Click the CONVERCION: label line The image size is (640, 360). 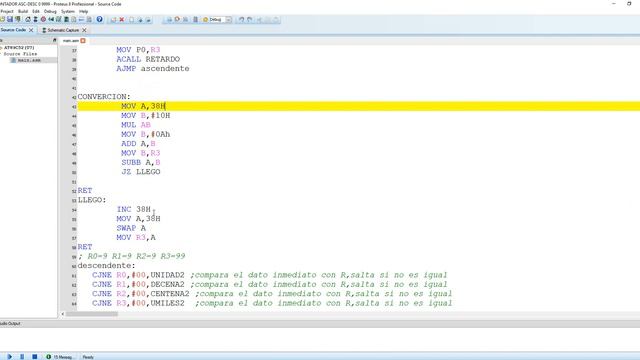[x=104, y=97]
